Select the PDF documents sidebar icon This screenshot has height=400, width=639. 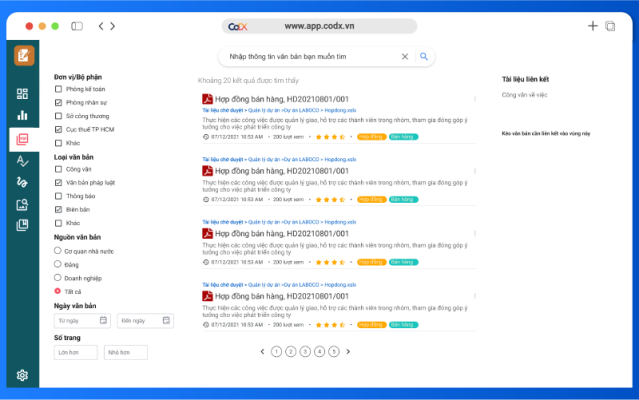(22, 139)
